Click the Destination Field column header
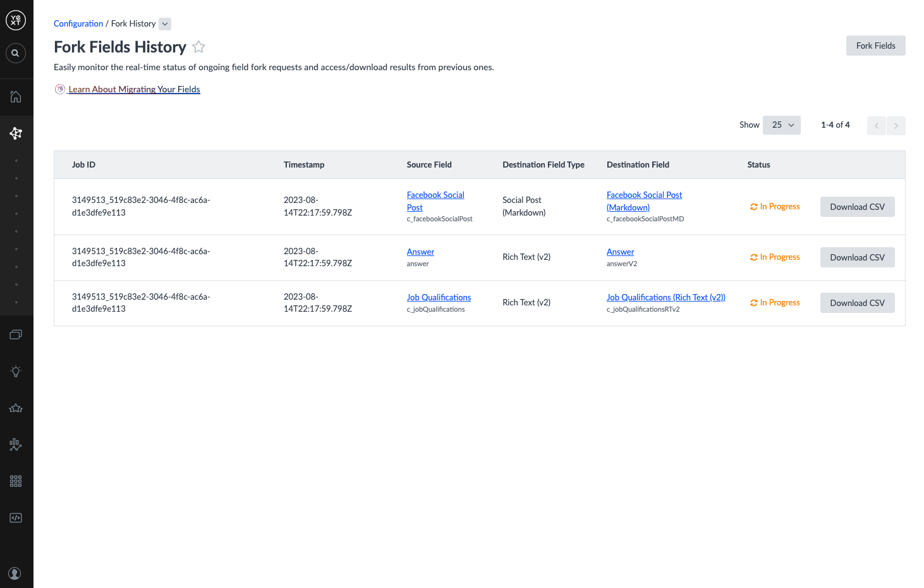The height and width of the screenshot is (588, 924). click(x=638, y=165)
